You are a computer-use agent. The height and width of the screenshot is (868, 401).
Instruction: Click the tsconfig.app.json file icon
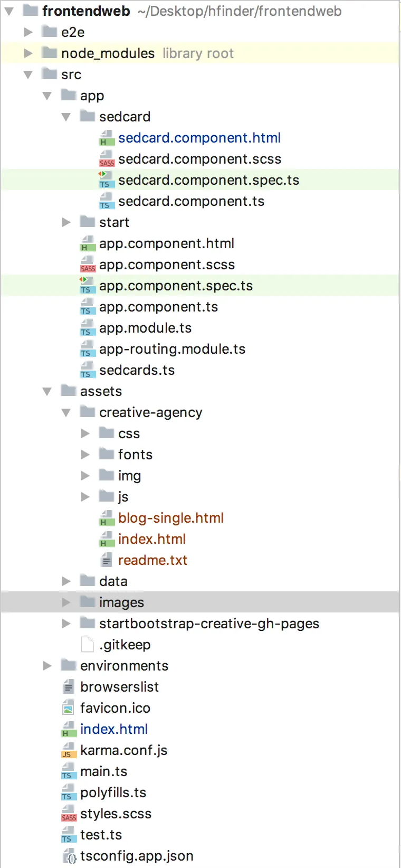[x=69, y=856]
